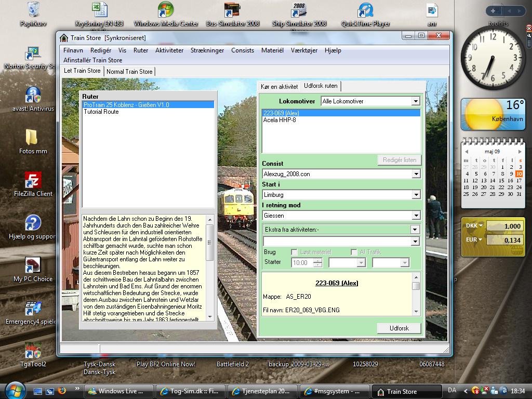This screenshot has height=399, width=532.
Task: Click the Show Desktop quick launch icon
Action: 37,391
